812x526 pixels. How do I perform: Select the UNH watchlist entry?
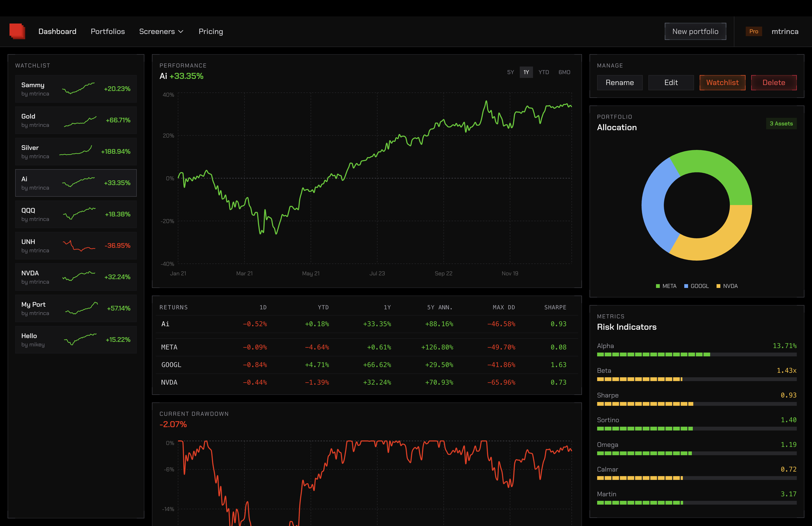(76, 245)
